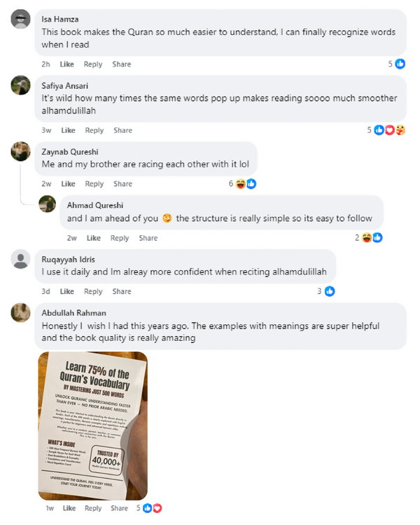This screenshot has width=420, height=525.
Task: Share Abdullah Rahman's photo comment
Action: (x=119, y=508)
